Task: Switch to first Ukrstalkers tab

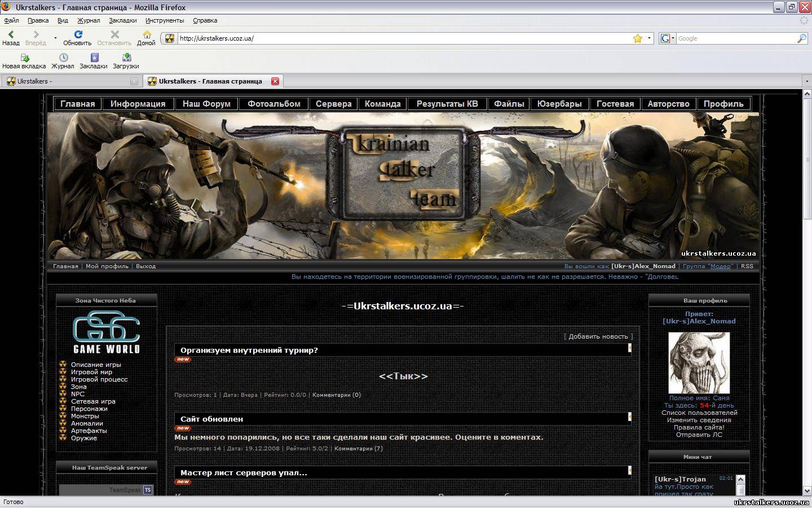Action: click(x=71, y=81)
